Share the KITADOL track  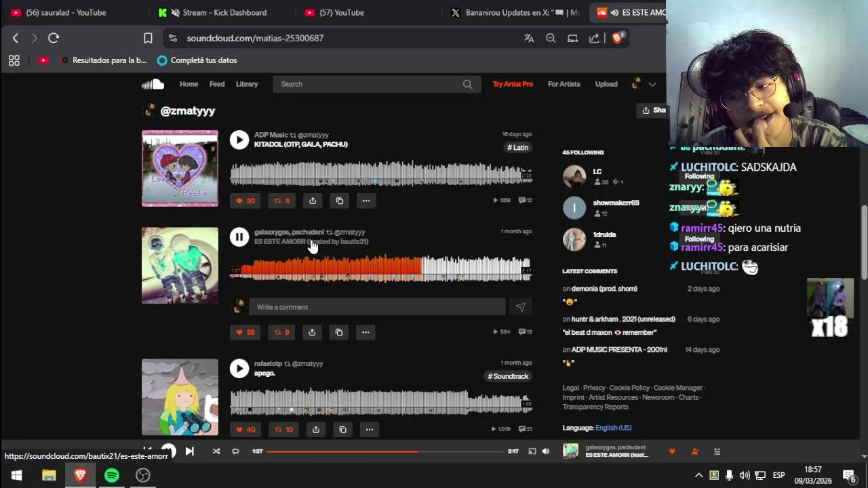tap(313, 201)
